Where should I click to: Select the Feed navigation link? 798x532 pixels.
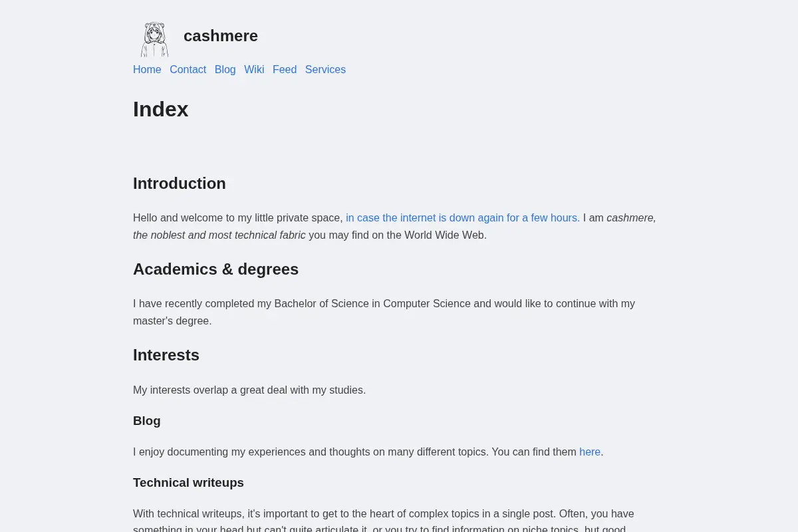pos(285,70)
